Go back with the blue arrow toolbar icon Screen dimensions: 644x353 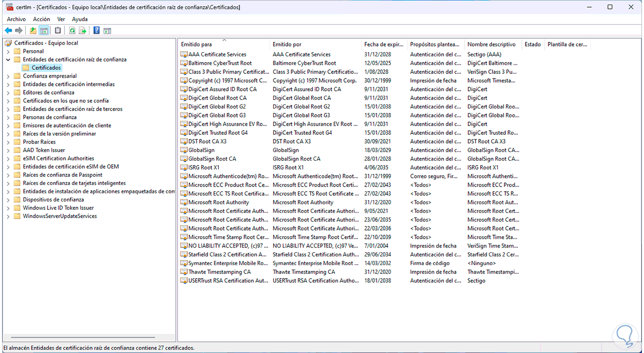[x=8, y=30]
